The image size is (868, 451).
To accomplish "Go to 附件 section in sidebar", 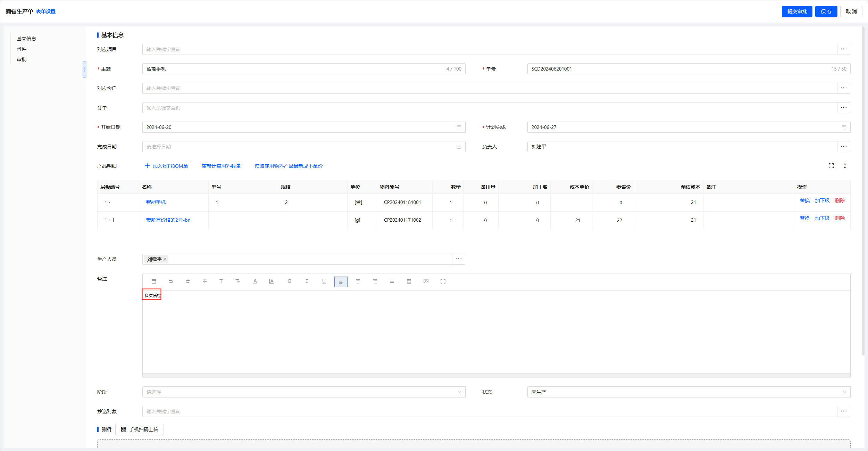I will (22, 49).
